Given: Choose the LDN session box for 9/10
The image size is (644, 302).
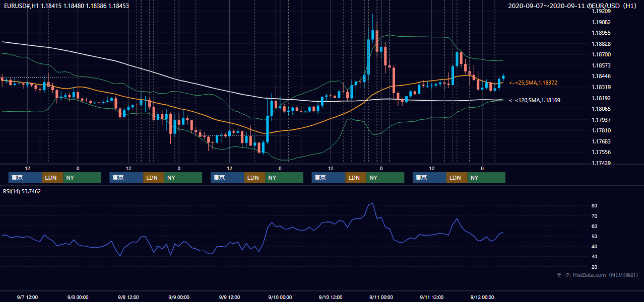Looking at the screenshot, I should 356,178.
